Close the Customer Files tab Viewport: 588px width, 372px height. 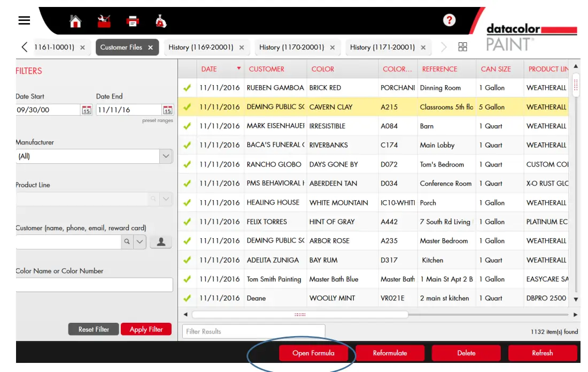point(151,48)
